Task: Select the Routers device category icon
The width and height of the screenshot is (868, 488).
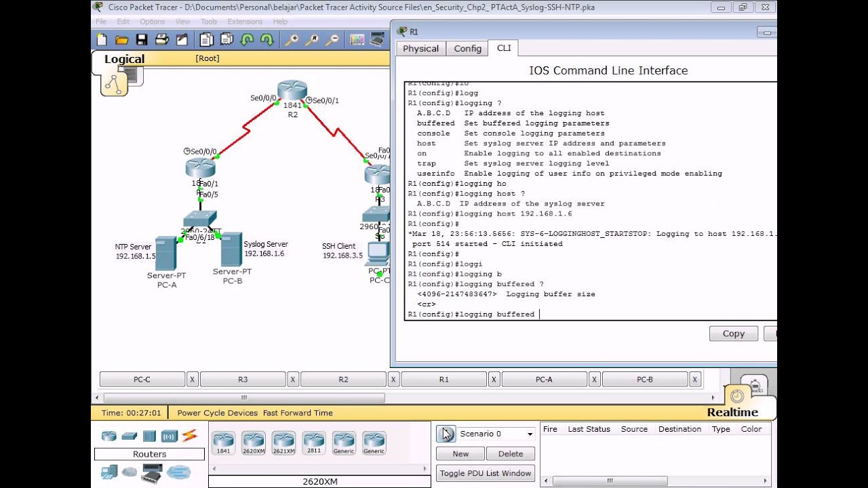Action: (109, 436)
